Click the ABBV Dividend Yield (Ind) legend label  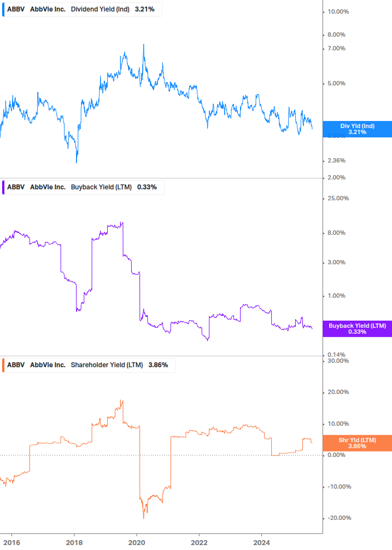(82, 9)
